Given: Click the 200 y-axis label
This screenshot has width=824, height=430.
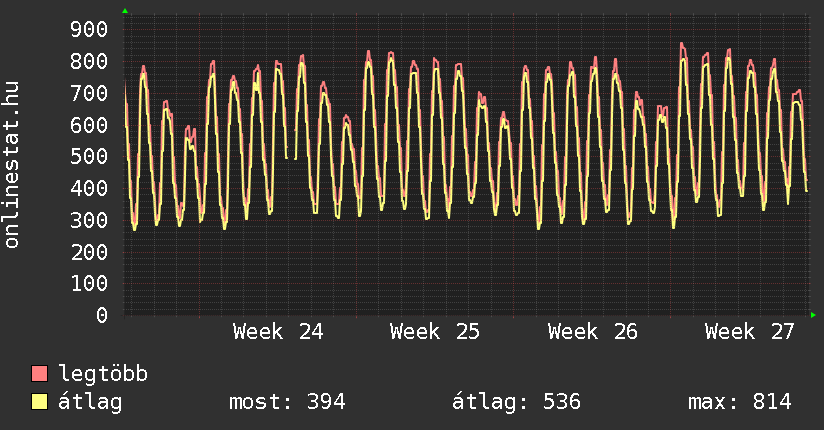Looking at the screenshot, I should coord(89,252).
